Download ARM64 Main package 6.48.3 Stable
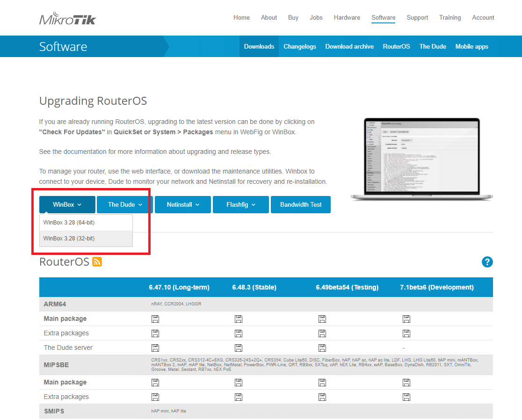This screenshot has width=522, height=420. tap(239, 319)
